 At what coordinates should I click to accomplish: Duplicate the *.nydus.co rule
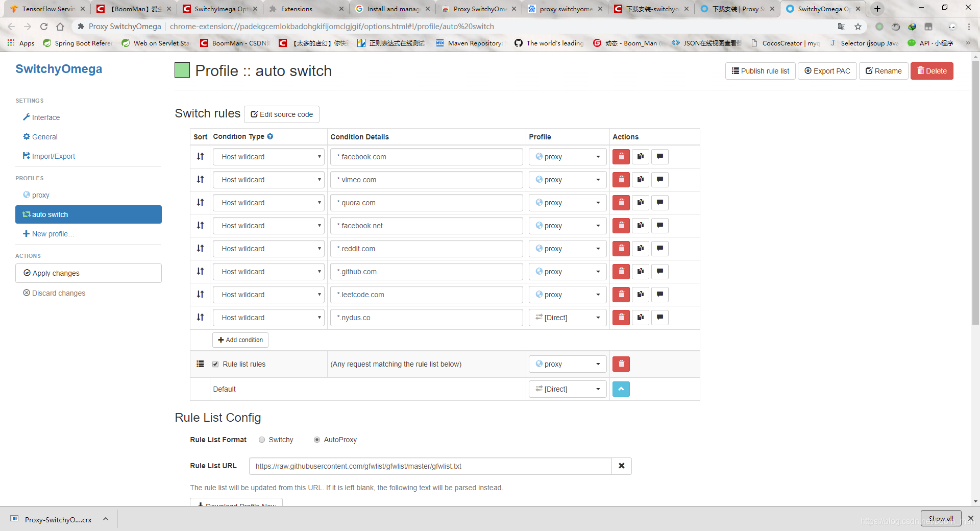coord(641,318)
